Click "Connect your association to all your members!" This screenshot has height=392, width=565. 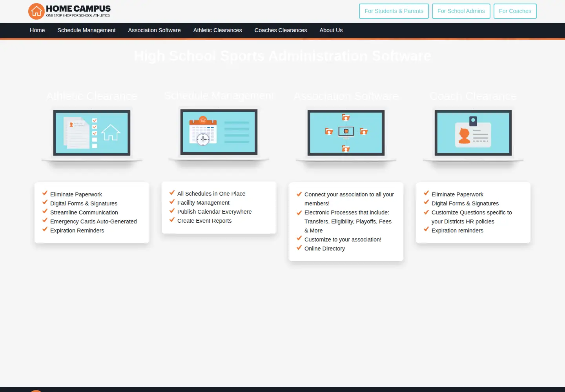coord(349,199)
